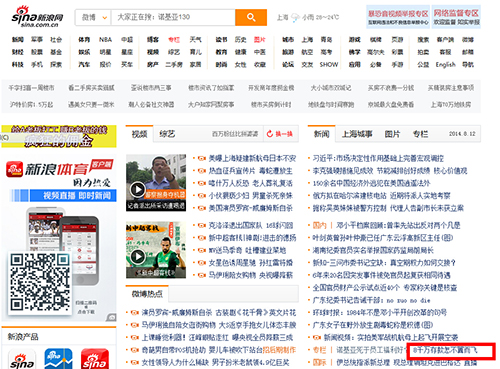Click camera icon beside 喀什万人反恐
Screen dimensions: 500x369
pos(202,183)
